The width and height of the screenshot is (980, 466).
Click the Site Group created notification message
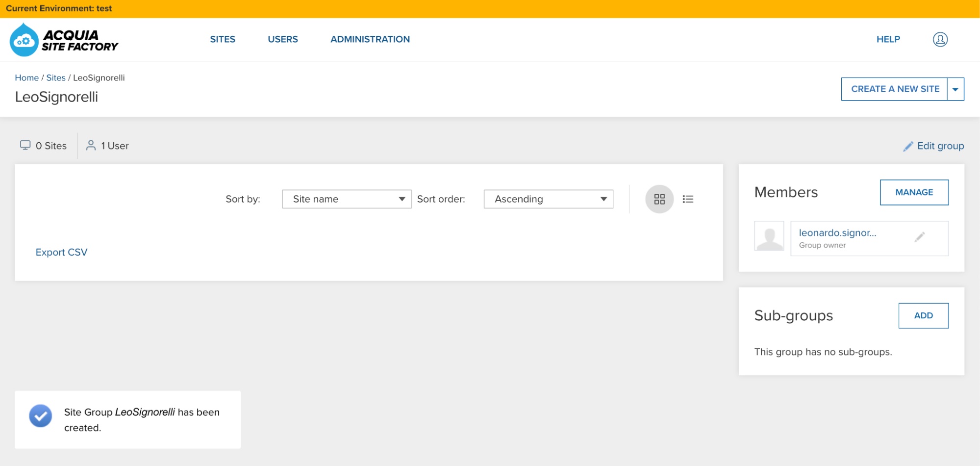142,420
